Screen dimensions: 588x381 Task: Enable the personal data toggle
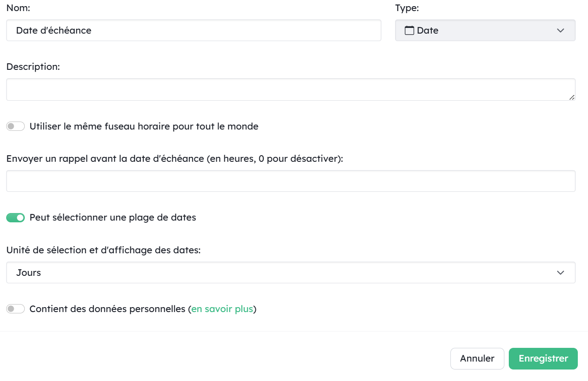click(15, 309)
